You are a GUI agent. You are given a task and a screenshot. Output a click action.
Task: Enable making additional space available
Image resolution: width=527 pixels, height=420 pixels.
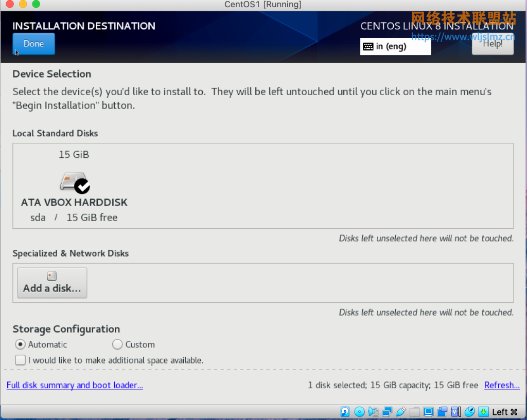pyautogui.click(x=20, y=360)
